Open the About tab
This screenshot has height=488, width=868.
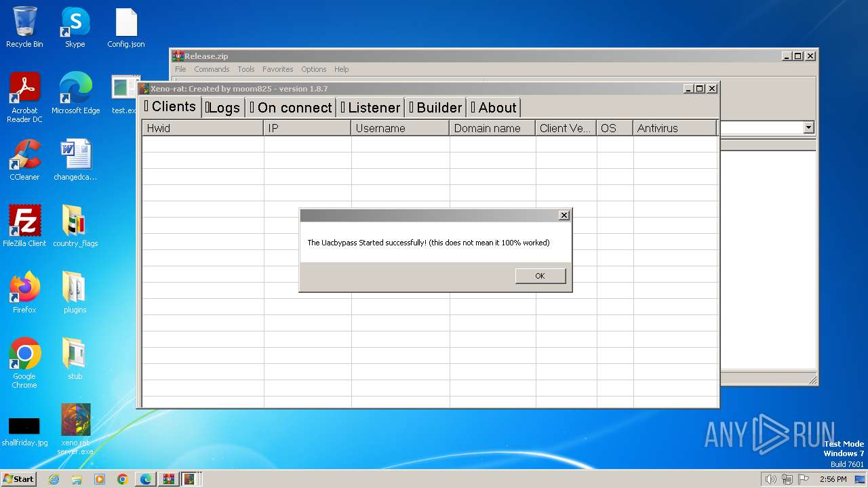[x=494, y=108]
